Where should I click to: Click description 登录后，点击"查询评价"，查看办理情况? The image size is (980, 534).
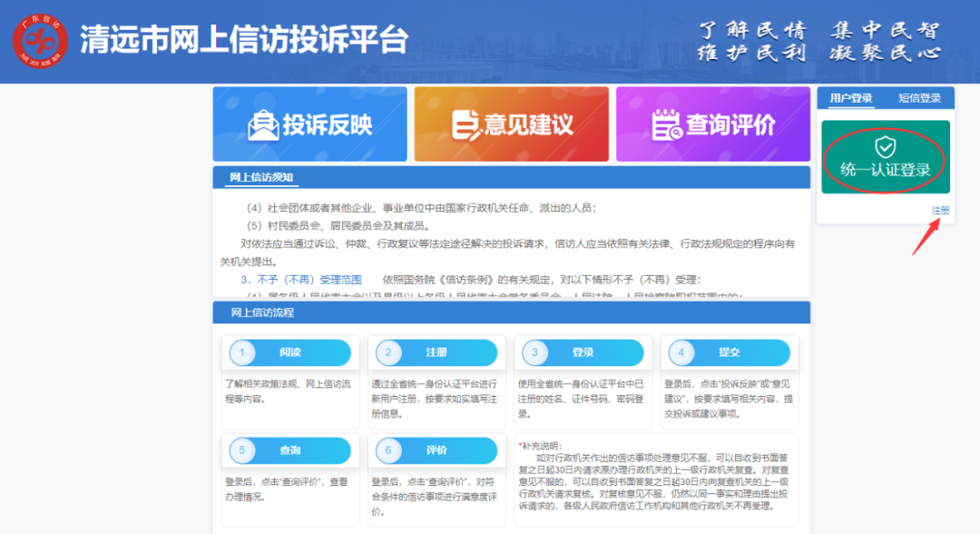pyautogui.click(x=287, y=489)
